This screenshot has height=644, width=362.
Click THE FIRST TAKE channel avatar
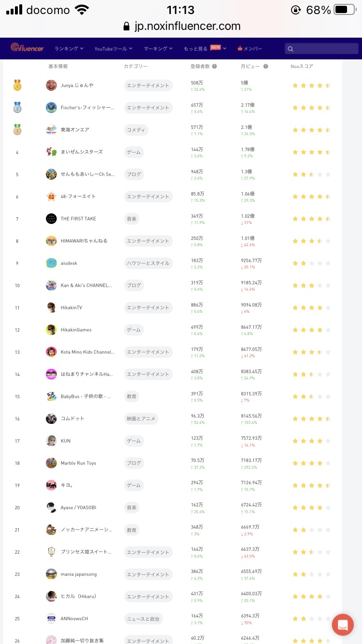coord(51,219)
